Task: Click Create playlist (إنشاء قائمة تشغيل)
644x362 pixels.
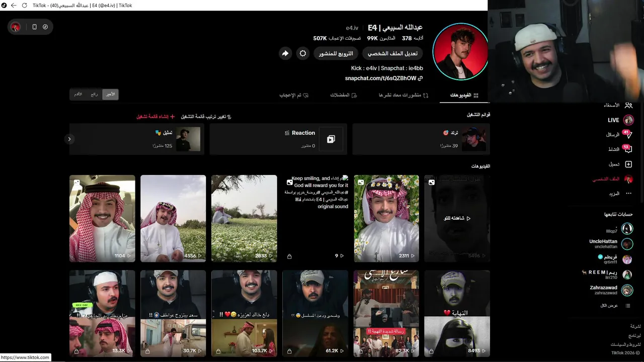Action: [x=155, y=117]
